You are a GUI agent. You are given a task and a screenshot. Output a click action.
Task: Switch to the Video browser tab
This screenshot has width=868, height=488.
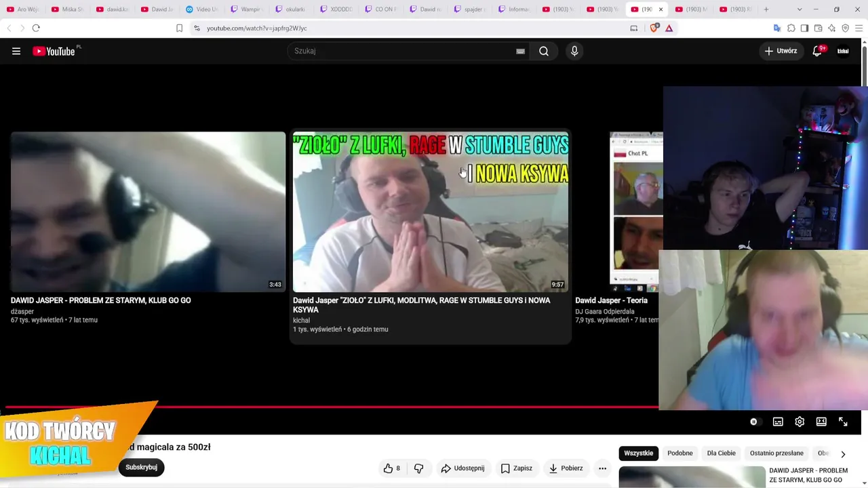pos(201,9)
